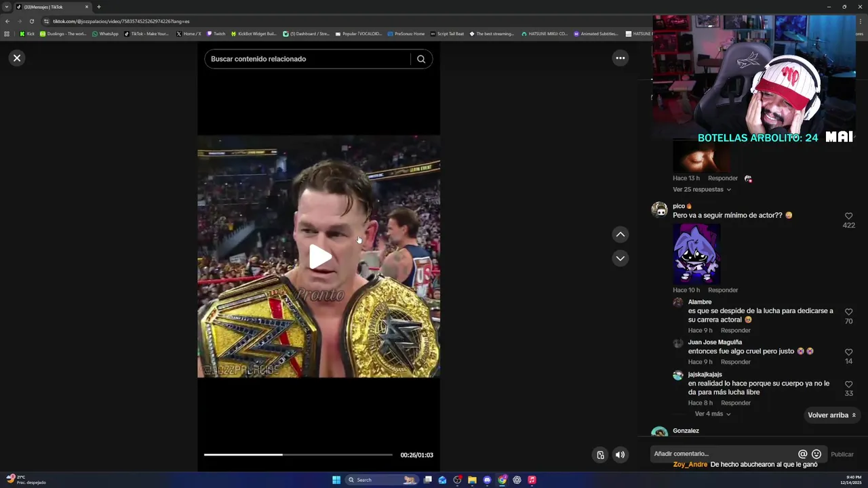Like Alambre's comment
868x488 pixels.
coord(848,312)
